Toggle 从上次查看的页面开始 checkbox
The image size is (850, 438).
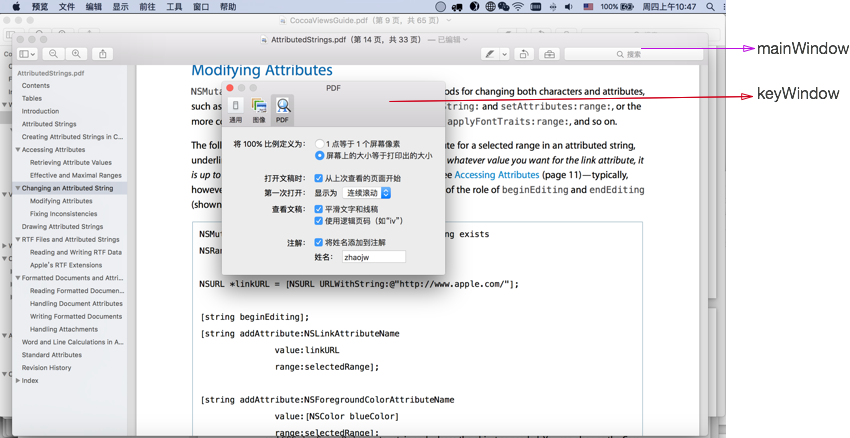pyautogui.click(x=318, y=179)
